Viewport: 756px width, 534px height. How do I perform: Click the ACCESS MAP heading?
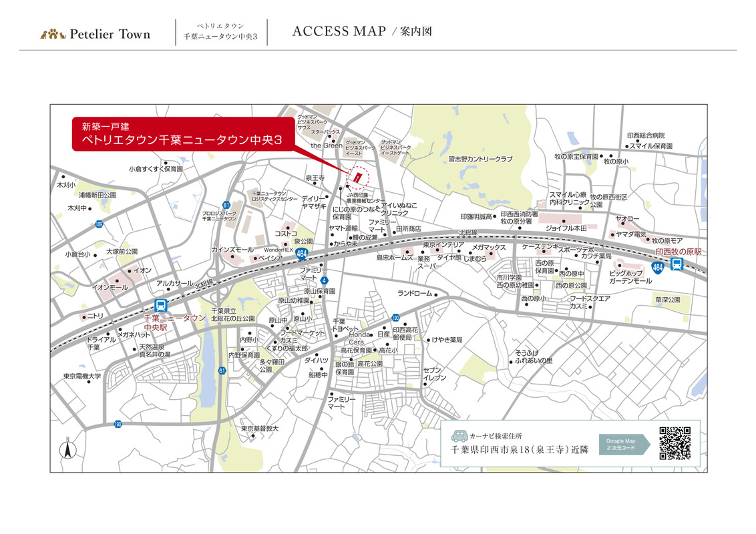[339, 31]
